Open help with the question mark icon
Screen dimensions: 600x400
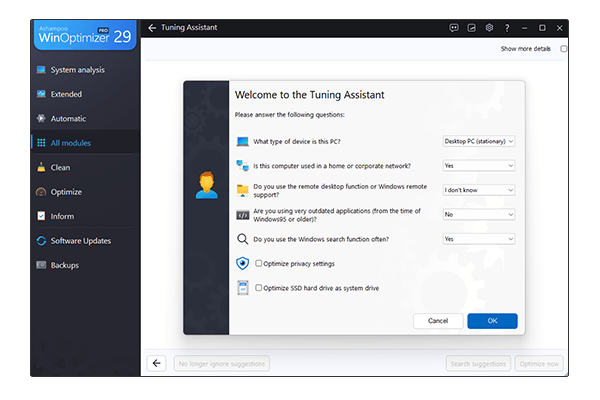(507, 28)
